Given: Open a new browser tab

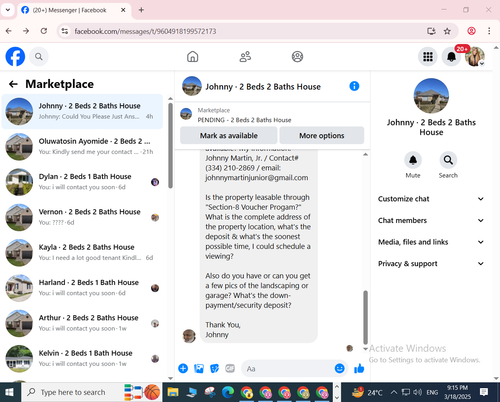Looking at the screenshot, I should click(x=141, y=10).
